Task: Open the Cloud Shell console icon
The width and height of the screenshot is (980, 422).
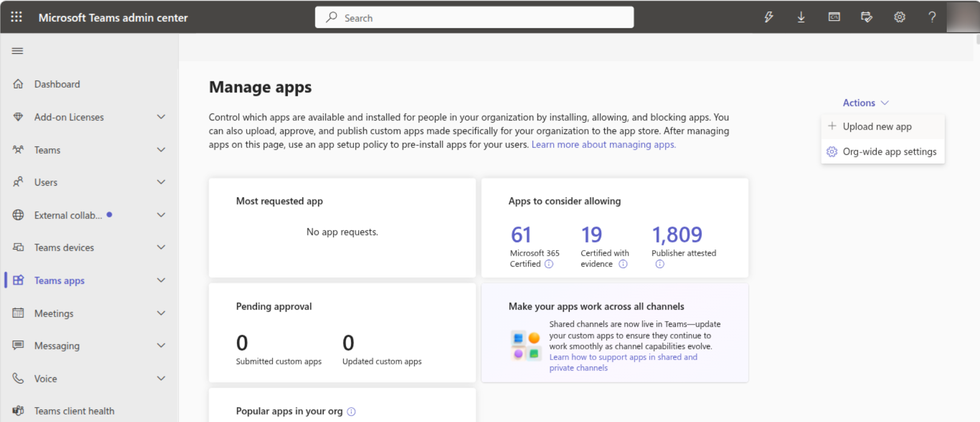Action: tap(834, 17)
